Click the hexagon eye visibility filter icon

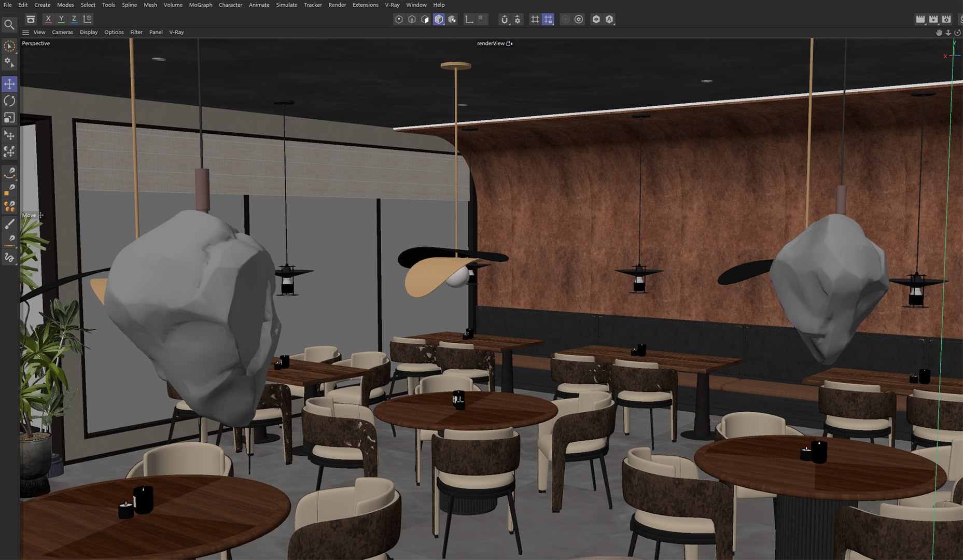click(x=596, y=19)
